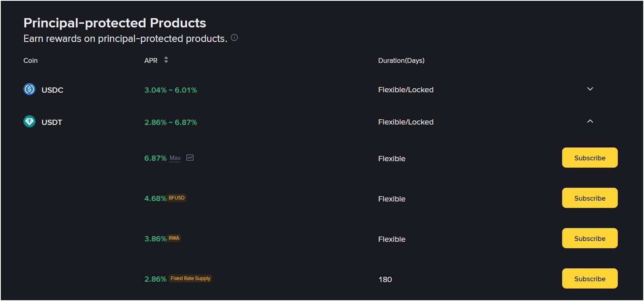Subscribe to the 4.68% BFUSD product
644x301 pixels.
(590, 198)
